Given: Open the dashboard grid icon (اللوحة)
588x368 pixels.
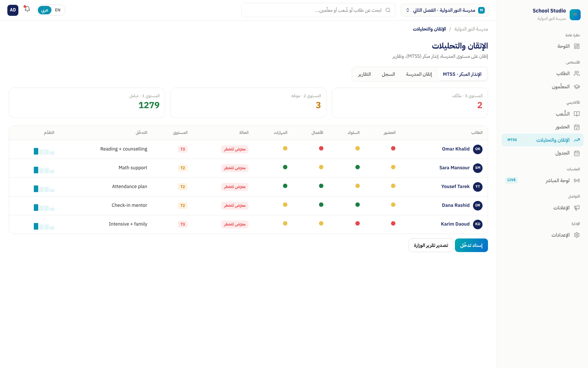Looking at the screenshot, I should (577, 46).
